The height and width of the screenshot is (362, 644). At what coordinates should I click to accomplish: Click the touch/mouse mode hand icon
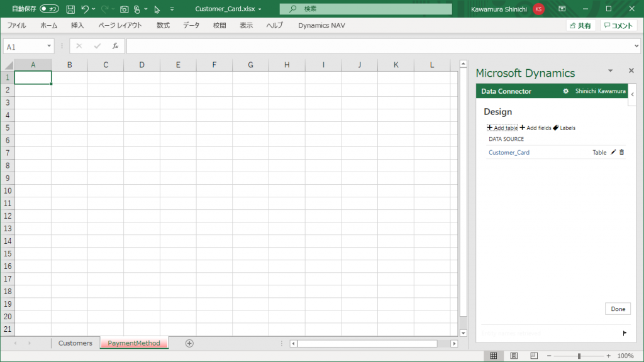[x=136, y=9]
